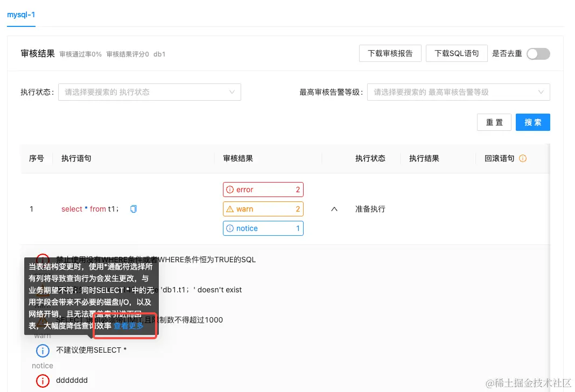Click the 执行状态 column header
The width and height of the screenshot is (575, 392).
pyautogui.click(x=370, y=158)
